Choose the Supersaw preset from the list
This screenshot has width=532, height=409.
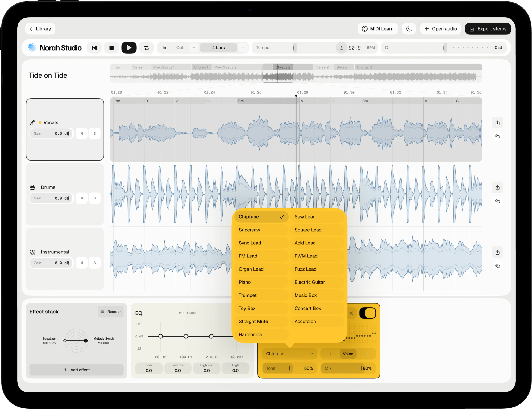tap(261, 230)
